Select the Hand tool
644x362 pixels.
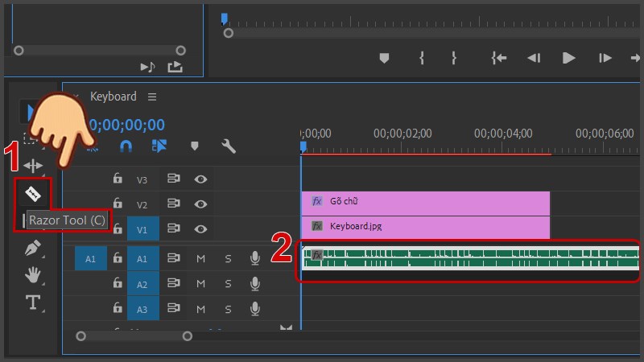coord(33,275)
